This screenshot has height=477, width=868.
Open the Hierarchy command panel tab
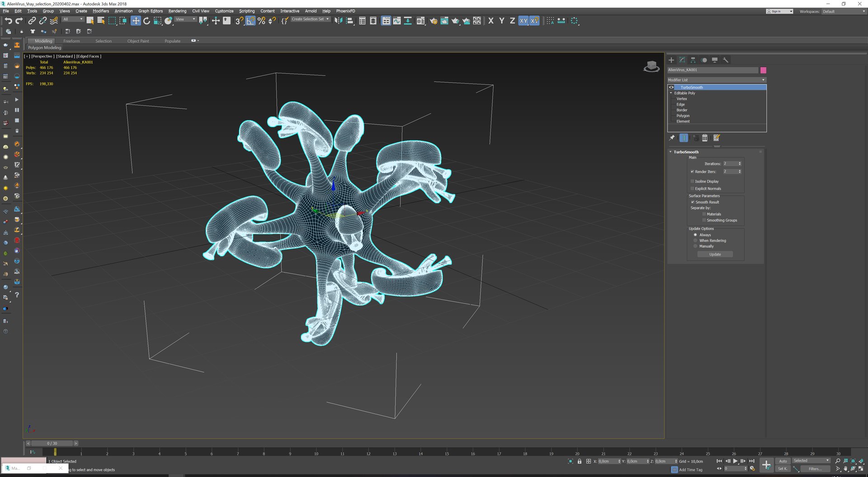(693, 60)
